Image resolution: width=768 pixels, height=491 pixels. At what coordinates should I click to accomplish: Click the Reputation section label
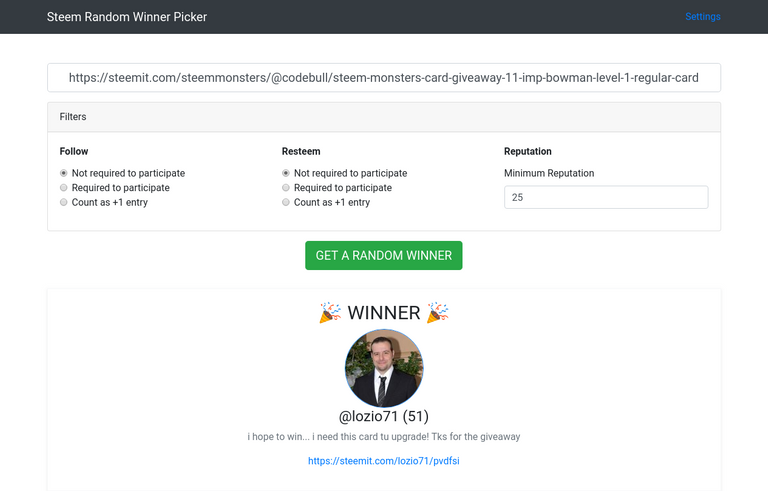coord(528,151)
